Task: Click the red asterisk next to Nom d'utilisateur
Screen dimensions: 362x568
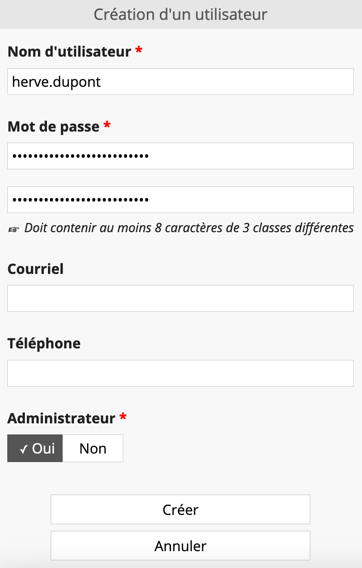Action: (138, 50)
